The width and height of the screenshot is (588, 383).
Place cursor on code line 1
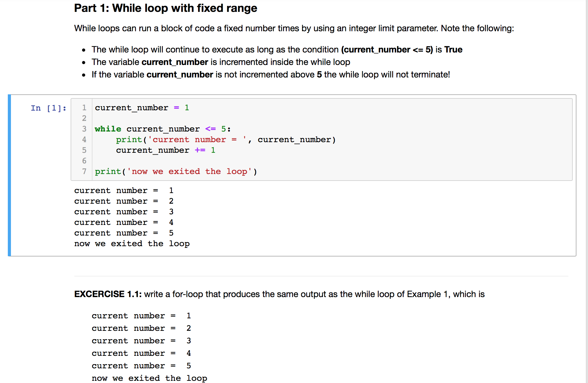click(x=141, y=108)
